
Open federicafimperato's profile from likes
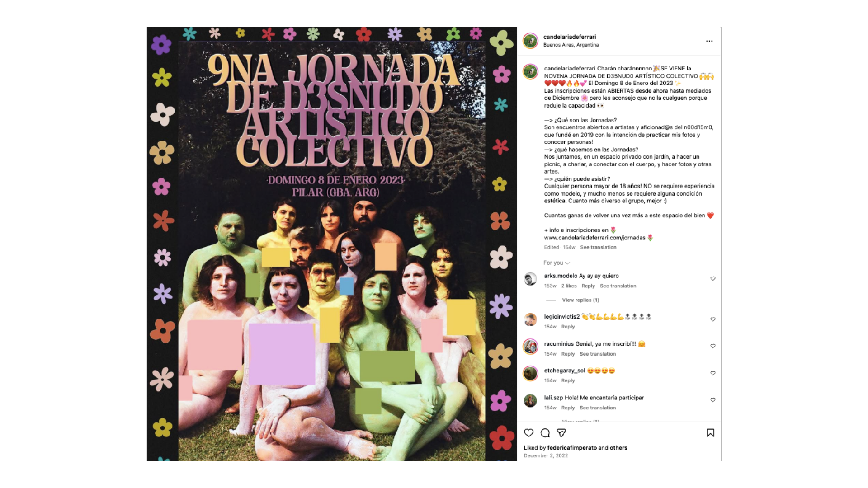click(x=572, y=448)
